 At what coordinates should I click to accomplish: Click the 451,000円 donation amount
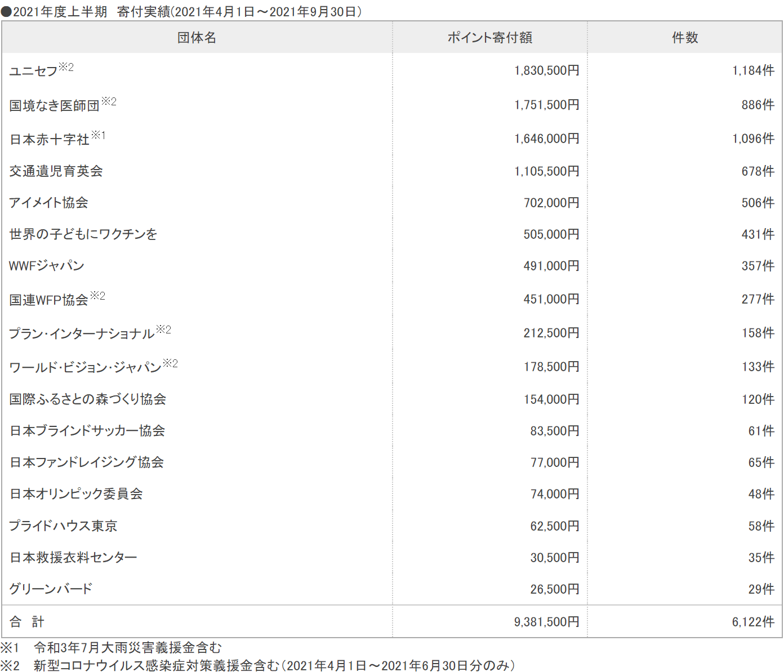551,299
